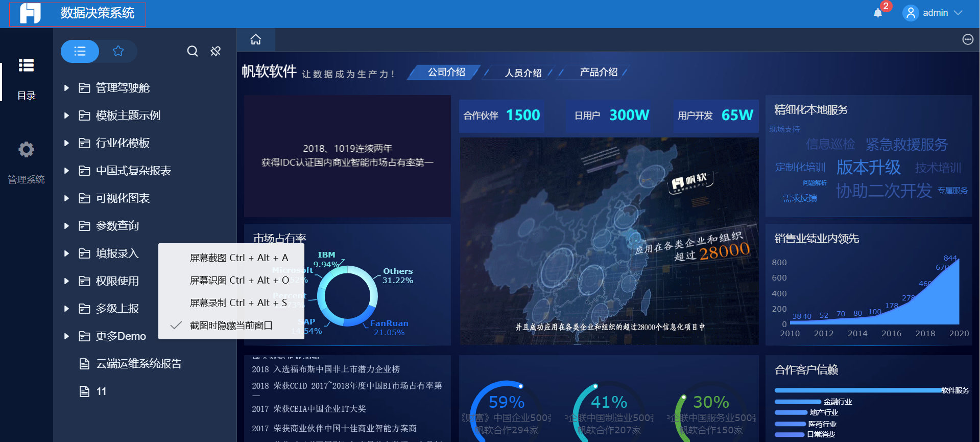Click the 定制化培训 keyword
Viewport: 980px width, 442px height.
pyautogui.click(x=800, y=168)
